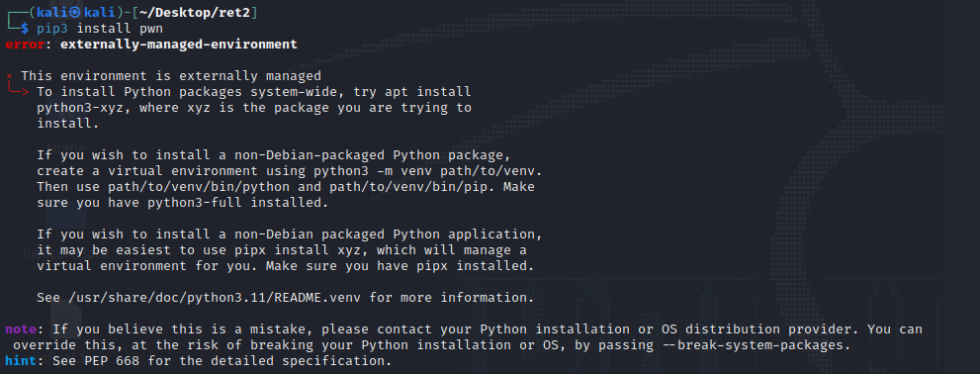
Task: Click the red 'error' label
Action: coord(25,45)
